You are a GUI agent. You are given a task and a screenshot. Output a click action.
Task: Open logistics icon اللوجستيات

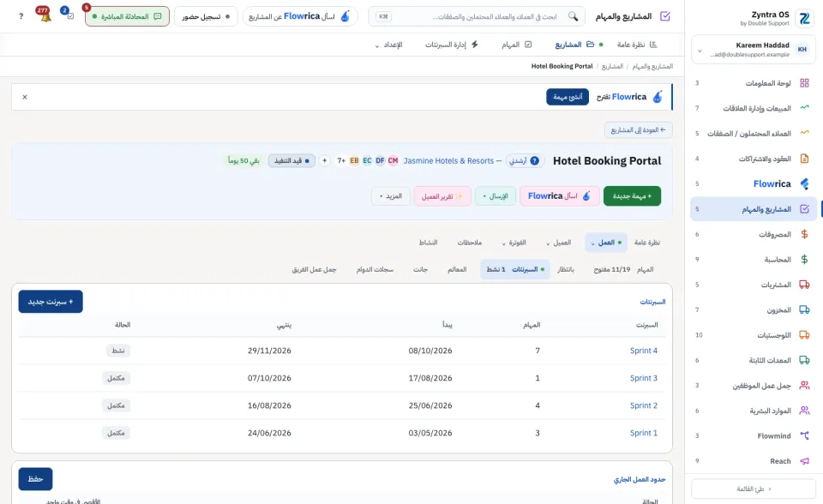(804, 335)
